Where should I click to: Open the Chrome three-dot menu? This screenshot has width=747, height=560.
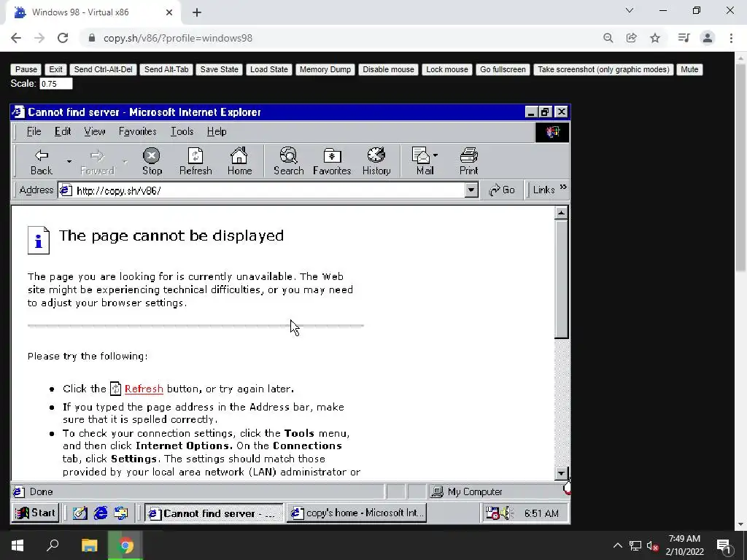click(731, 38)
